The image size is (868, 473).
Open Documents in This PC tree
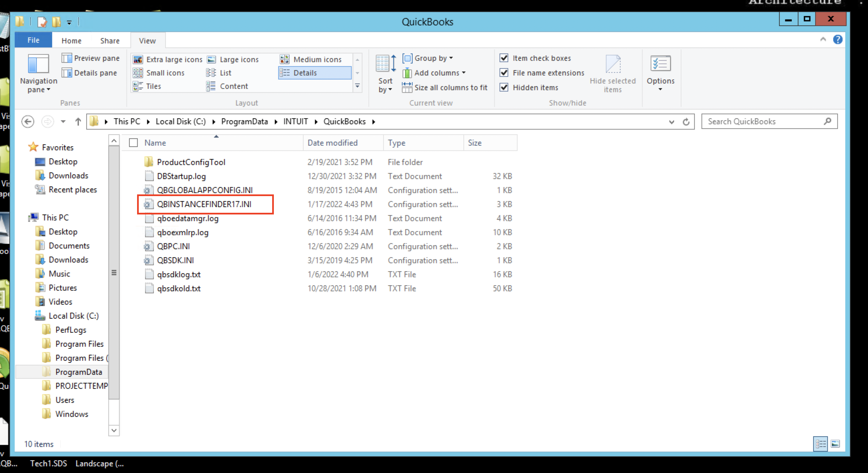[x=69, y=246]
